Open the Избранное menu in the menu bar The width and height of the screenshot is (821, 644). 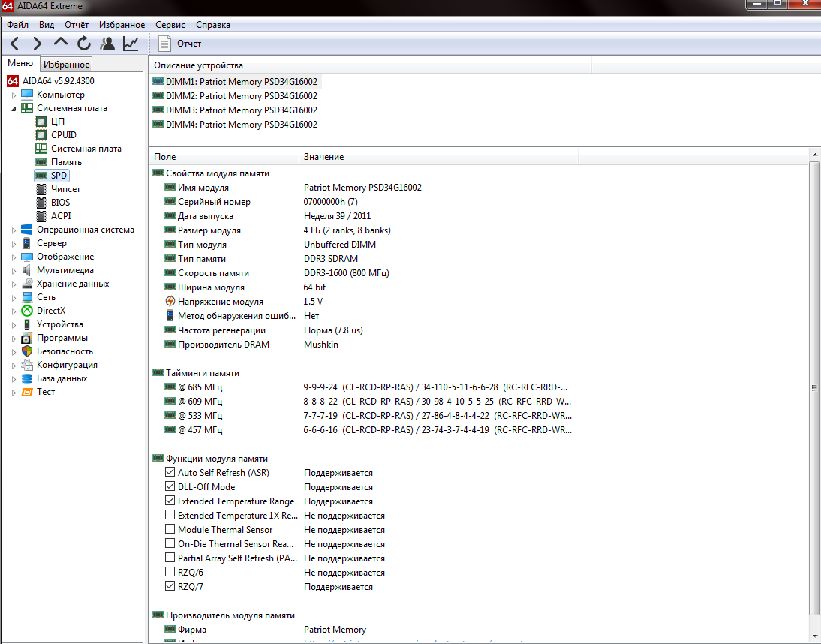click(122, 25)
